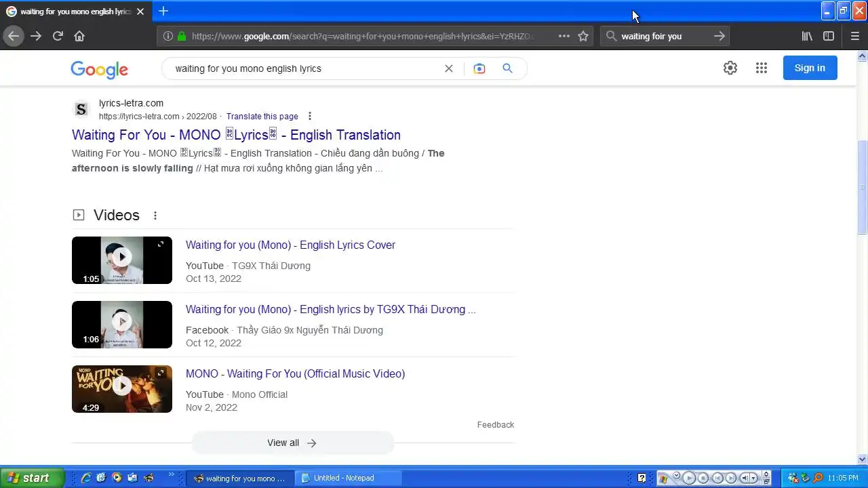This screenshot has height=488, width=868.
Task: Open the browser home page
Action: [79, 36]
